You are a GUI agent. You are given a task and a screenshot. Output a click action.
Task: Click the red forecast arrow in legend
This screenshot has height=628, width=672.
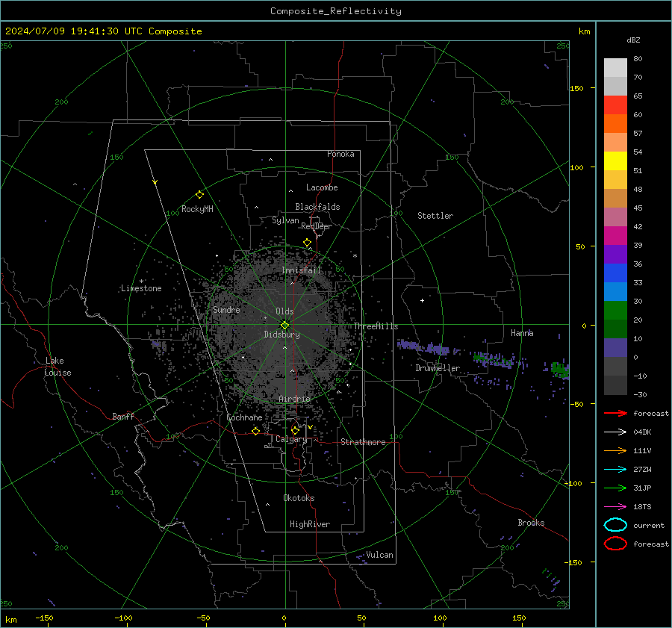(x=615, y=413)
